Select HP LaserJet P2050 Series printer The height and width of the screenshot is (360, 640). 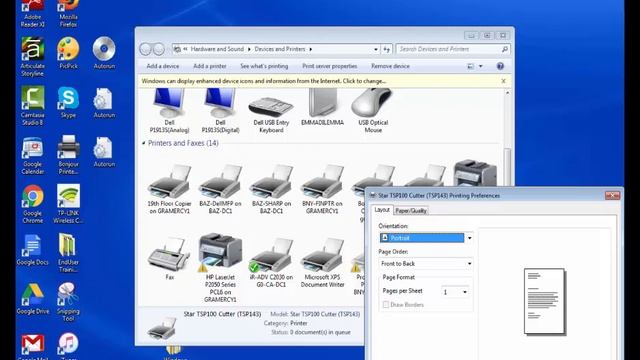pyautogui.click(x=220, y=268)
